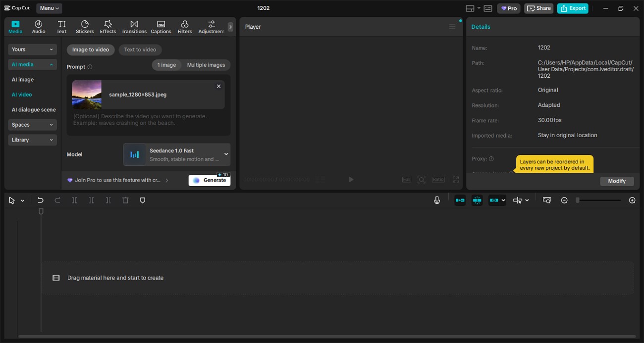Switch prompt mode to Multiple images
The height and width of the screenshot is (343, 644).
pyautogui.click(x=206, y=65)
